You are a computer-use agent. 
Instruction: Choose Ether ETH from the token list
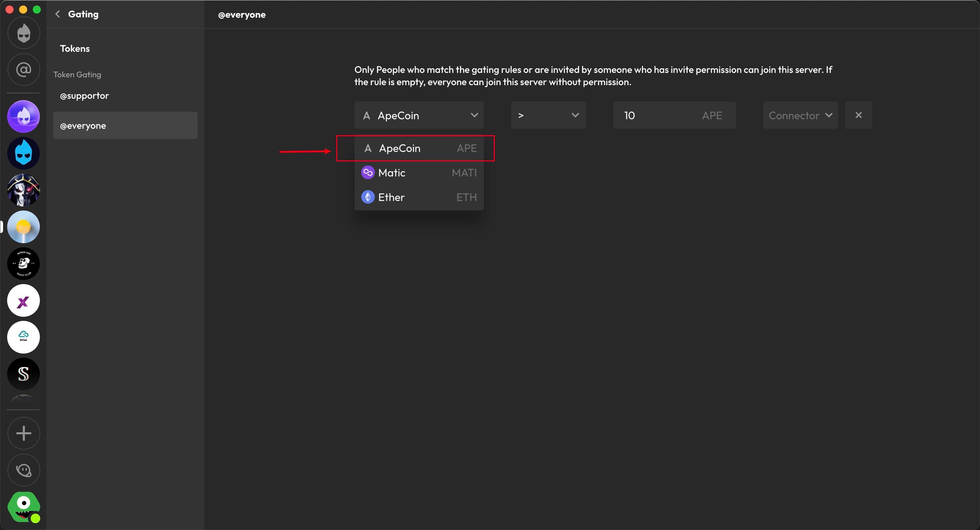tap(419, 197)
